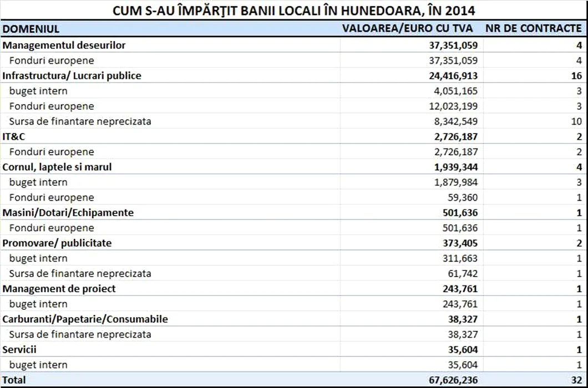Click the Infrastructura/ Lucrari publice category row
Screen dimensions: 588x388
(72, 76)
